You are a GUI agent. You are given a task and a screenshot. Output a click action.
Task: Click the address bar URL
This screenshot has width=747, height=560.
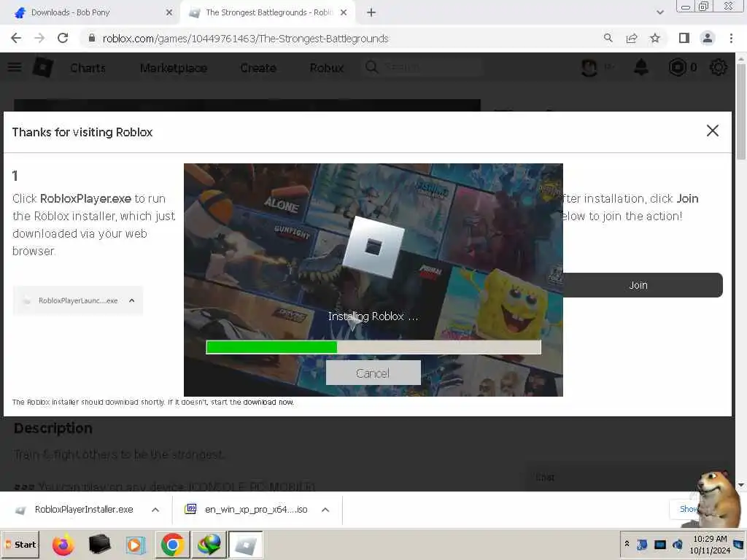(x=245, y=38)
